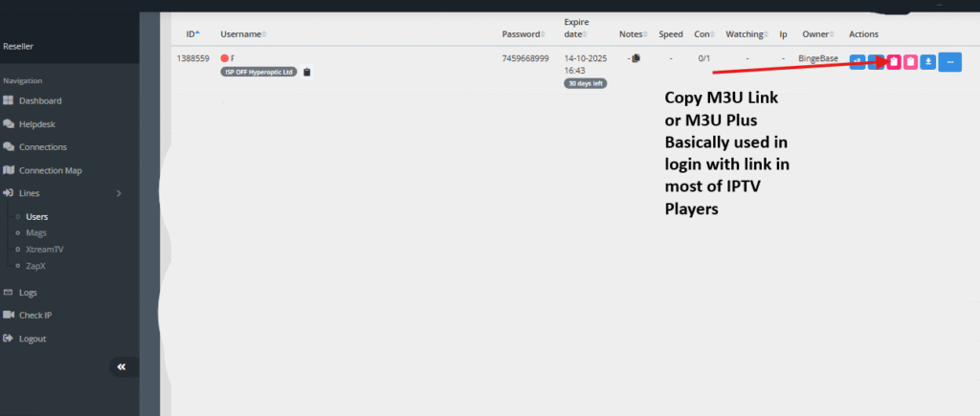Expand the Lines menu chevron
The height and width of the screenshot is (416, 980).
click(x=119, y=193)
